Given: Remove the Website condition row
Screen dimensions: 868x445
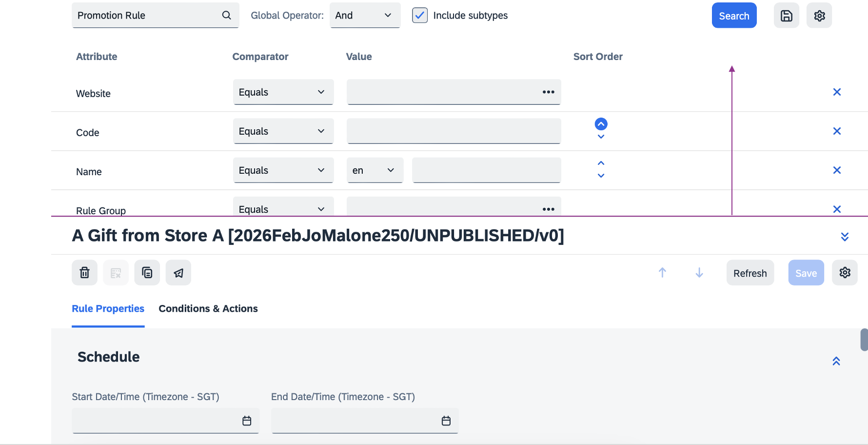Looking at the screenshot, I should (837, 92).
